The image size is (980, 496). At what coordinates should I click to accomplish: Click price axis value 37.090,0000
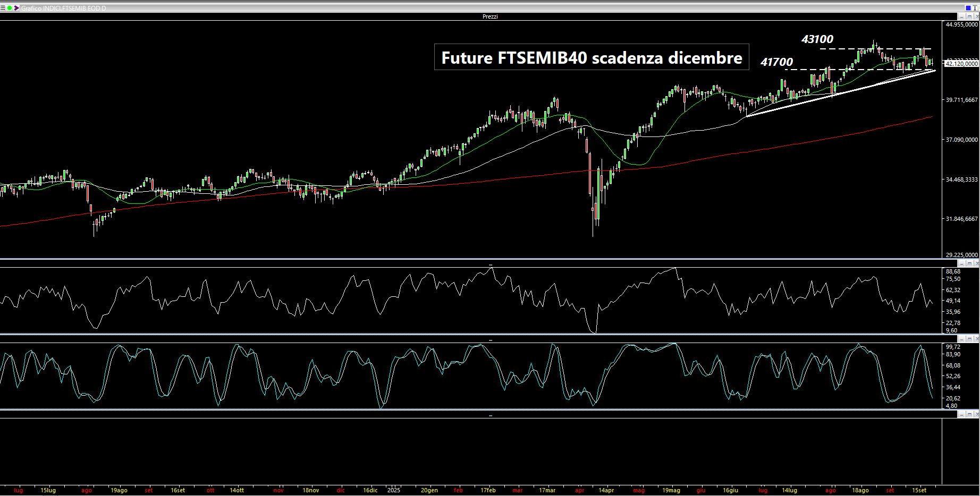coord(962,140)
